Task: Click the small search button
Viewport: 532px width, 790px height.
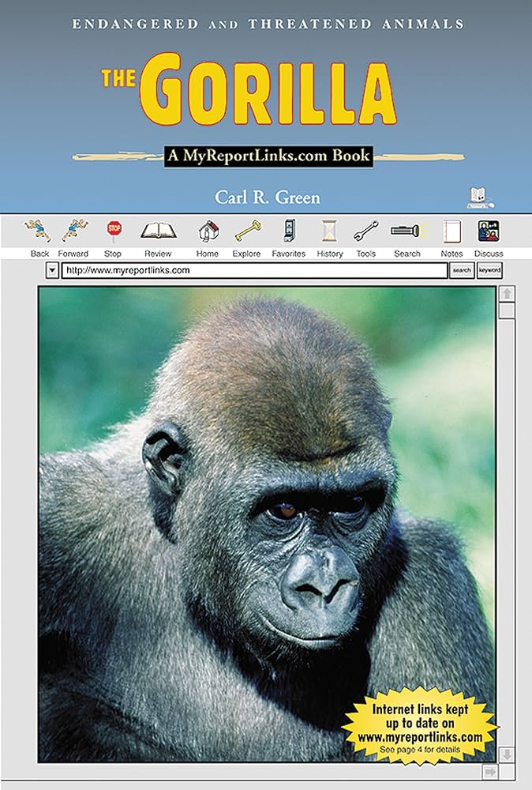Action: 462,270
